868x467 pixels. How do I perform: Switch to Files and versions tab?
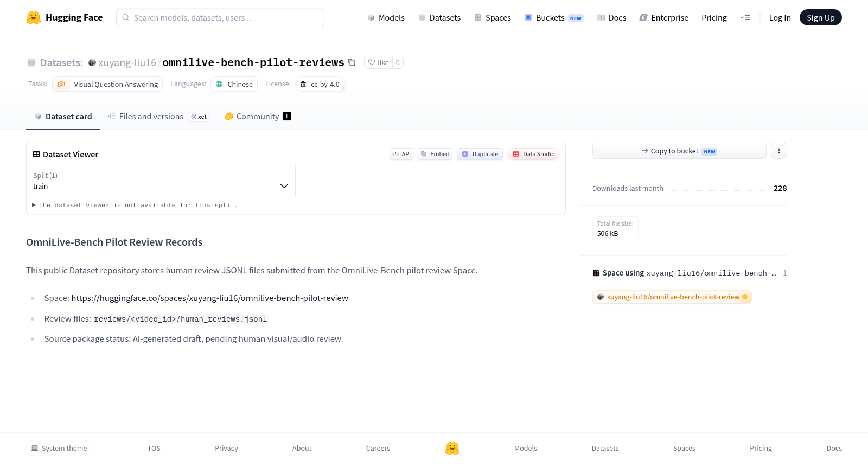pos(158,117)
